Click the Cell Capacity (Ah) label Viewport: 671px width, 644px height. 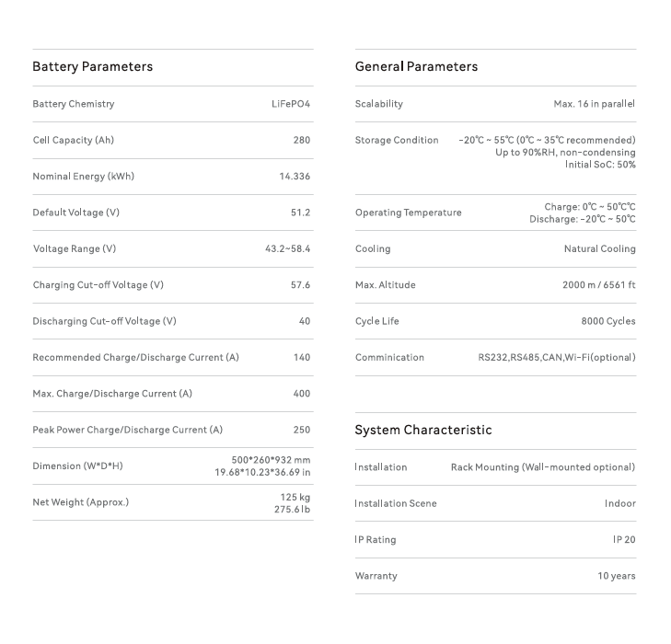pos(74,141)
